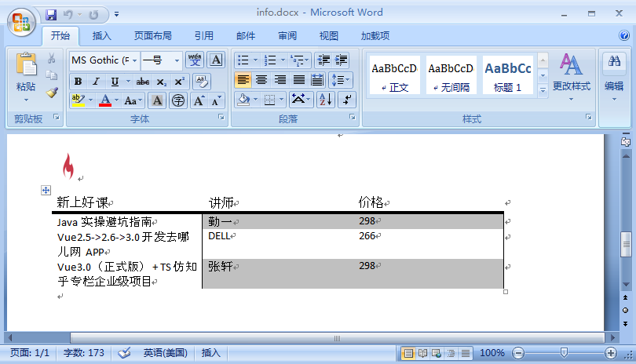Activate the Format Painter brush
The width and height of the screenshot is (636, 364).
tap(52, 93)
